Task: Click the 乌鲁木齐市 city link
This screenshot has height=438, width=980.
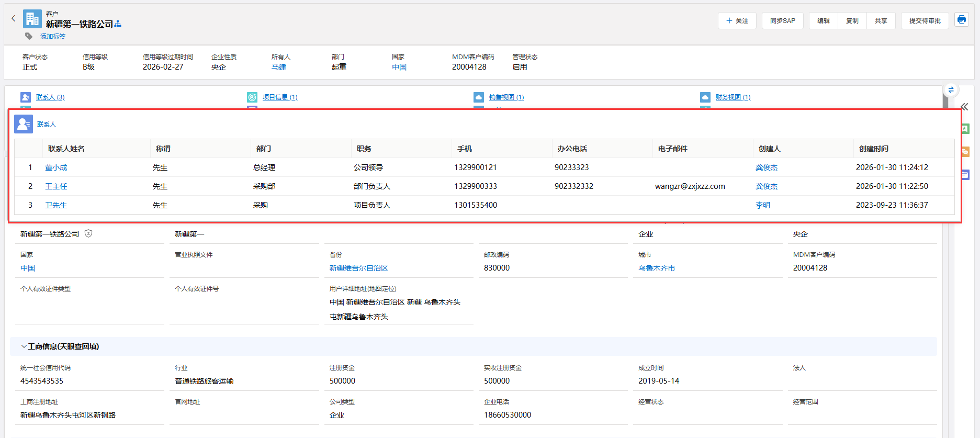Action: coord(656,268)
